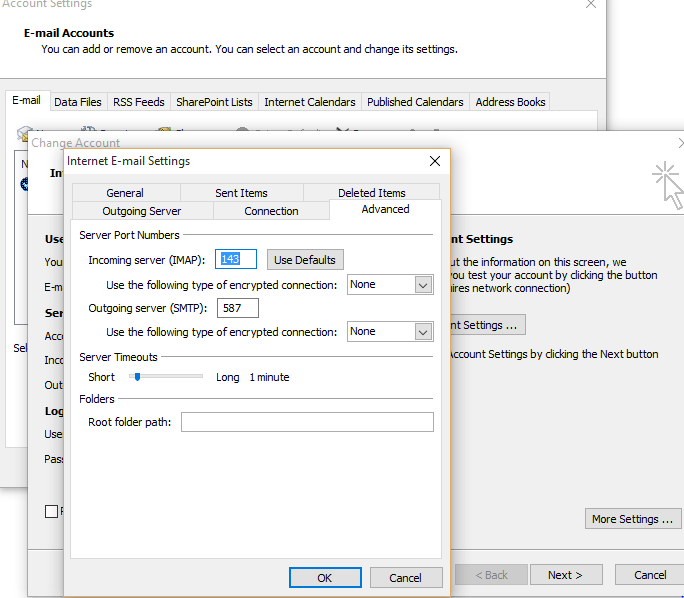The height and width of the screenshot is (598, 684).
Task: Switch to the Outgoing Server tab
Action: pos(142,211)
